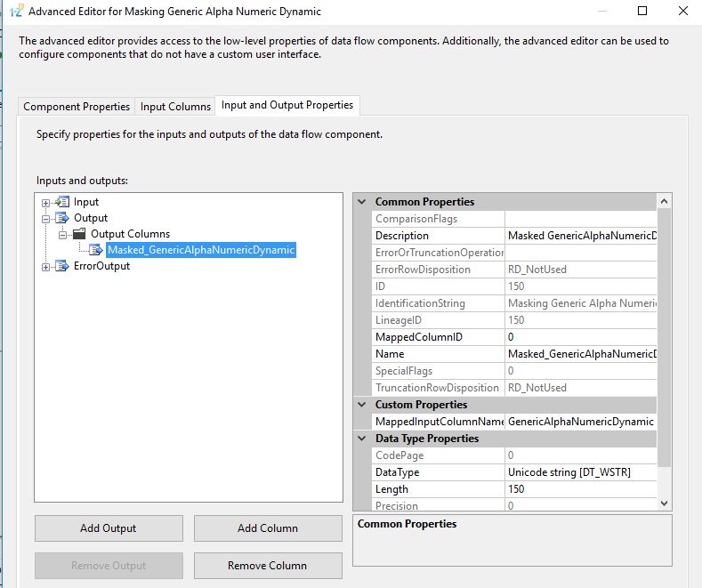This screenshot has width=702, height=588.
Task: Click the Masked_GenericAlphaNumericDynamic column icon
Action: tap(96, 250)
